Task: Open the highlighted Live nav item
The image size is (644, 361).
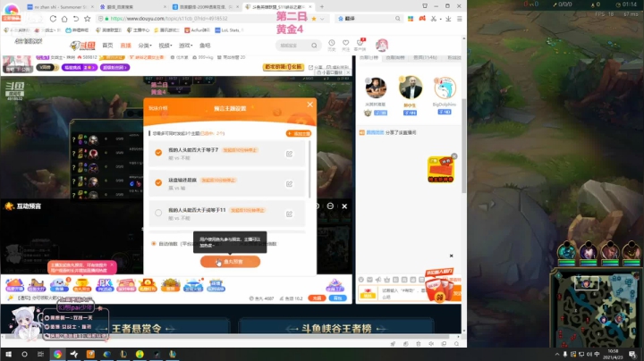Action: (x=125, y=46)
